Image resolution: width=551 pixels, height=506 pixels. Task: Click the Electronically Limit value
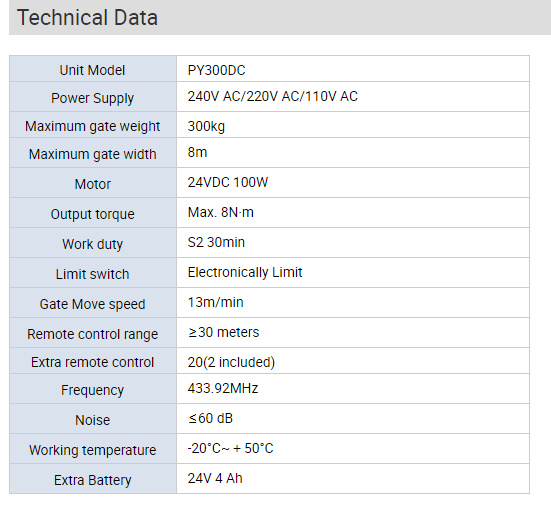pos(245,273)
